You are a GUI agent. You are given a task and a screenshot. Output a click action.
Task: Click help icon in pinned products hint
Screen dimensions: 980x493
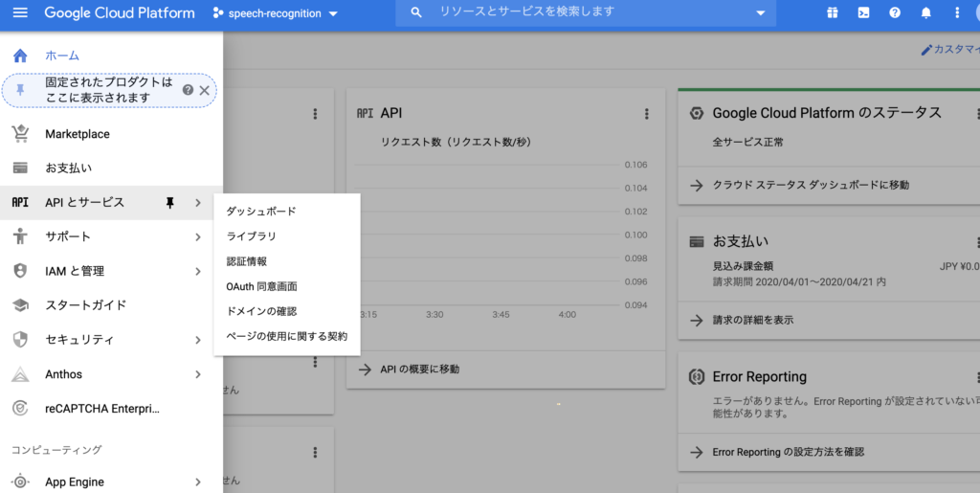(188, 90)
